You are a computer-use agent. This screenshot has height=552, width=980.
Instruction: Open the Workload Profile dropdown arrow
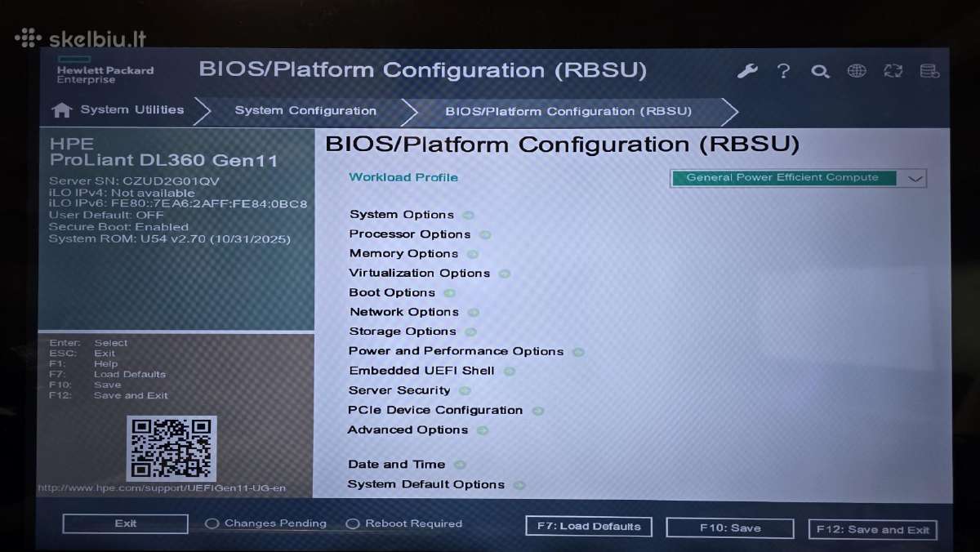(x=914, y=178)
